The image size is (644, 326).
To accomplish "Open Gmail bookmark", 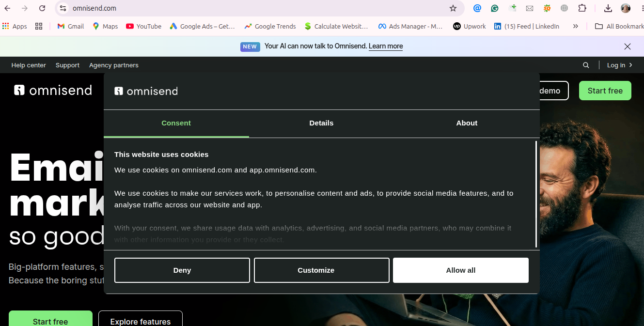I will [71, 26].
